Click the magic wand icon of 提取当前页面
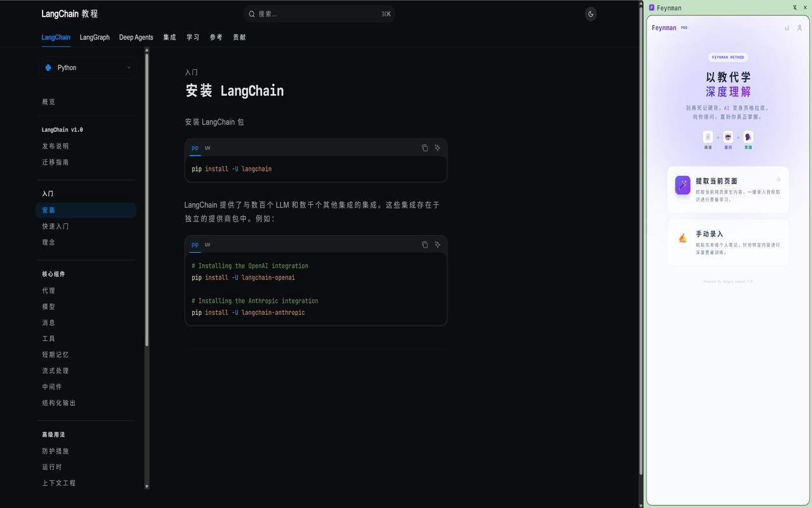The width and height of the screenshot is (812, 508). tap(683, 185)
